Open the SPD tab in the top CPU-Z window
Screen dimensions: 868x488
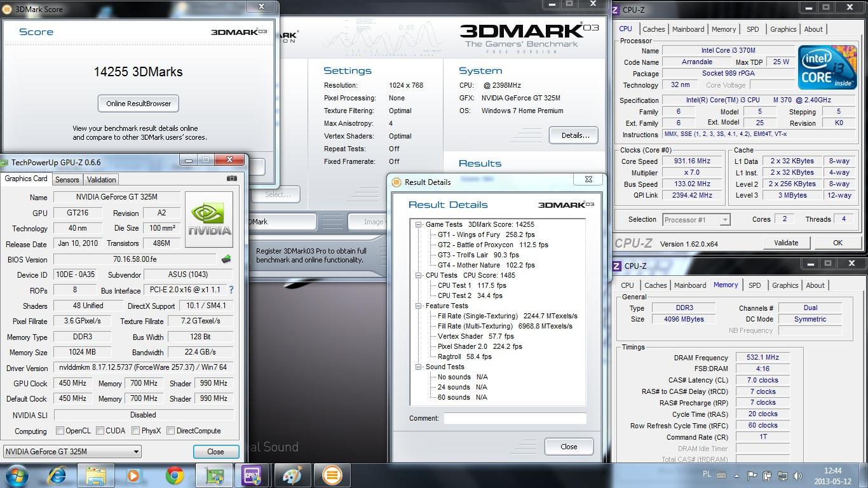click(752, 29)
